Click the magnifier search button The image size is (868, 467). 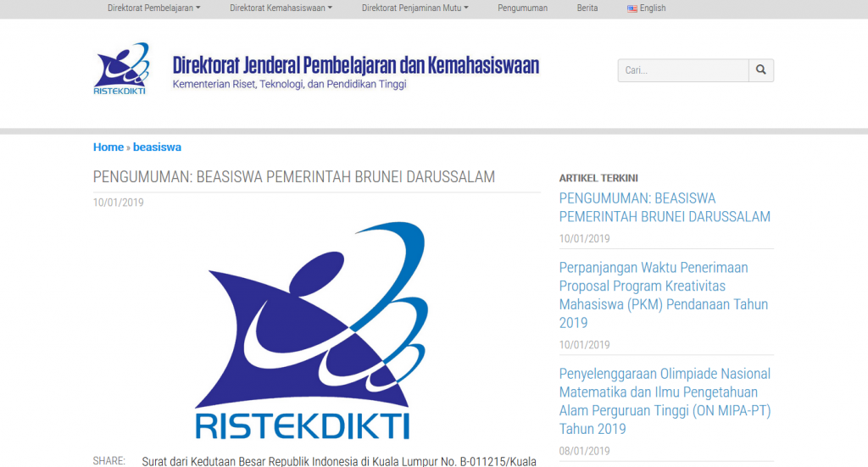coord(760,70)
